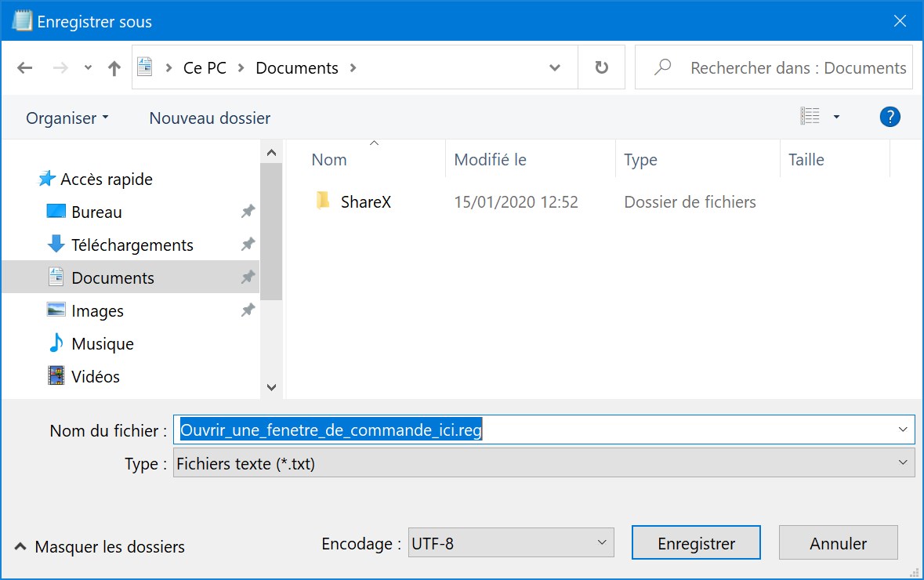Image resolution: width=924 pixels, height=580 pixels.
Task: Open the Encodage UTF-8 dropdown
Action: coord(511,543)
